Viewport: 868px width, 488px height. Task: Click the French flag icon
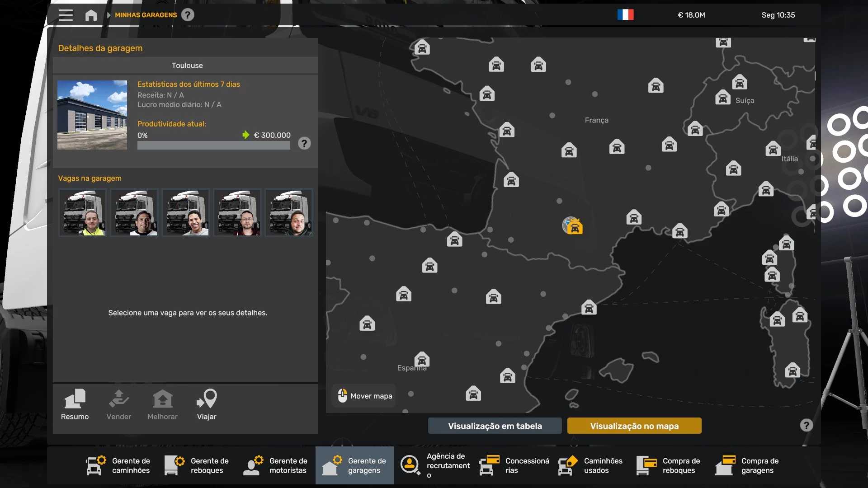point(625,15)
